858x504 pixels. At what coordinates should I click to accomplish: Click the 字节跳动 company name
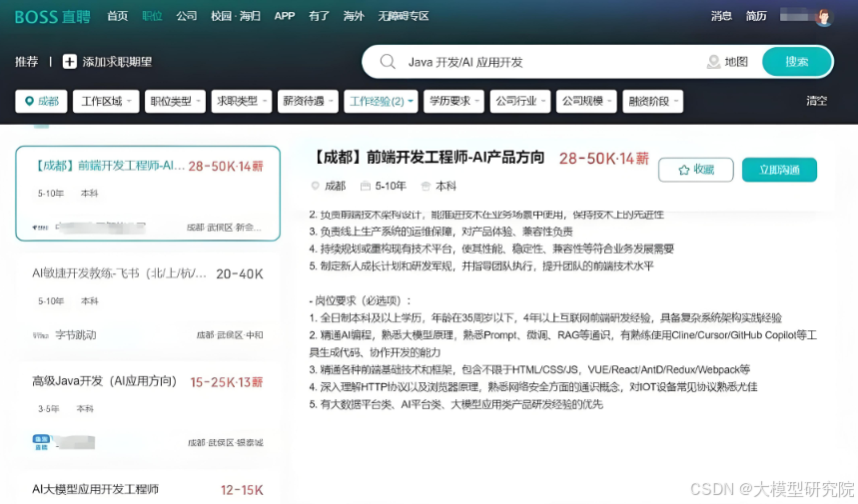76,335
